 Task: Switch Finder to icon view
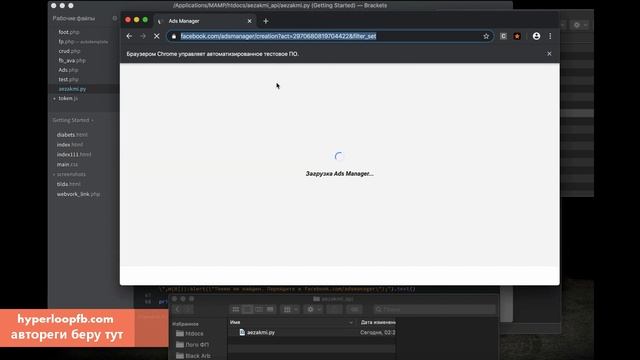point(236,309)
